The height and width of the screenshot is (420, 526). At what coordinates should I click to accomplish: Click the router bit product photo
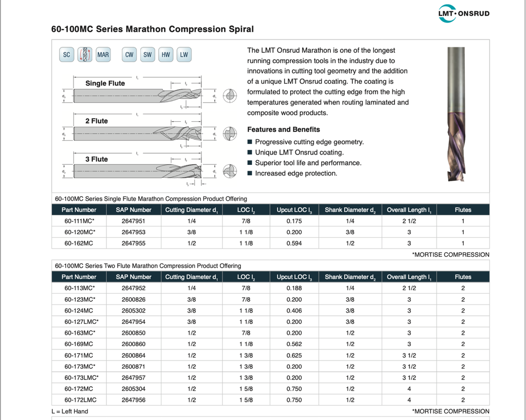pos(456,114)
